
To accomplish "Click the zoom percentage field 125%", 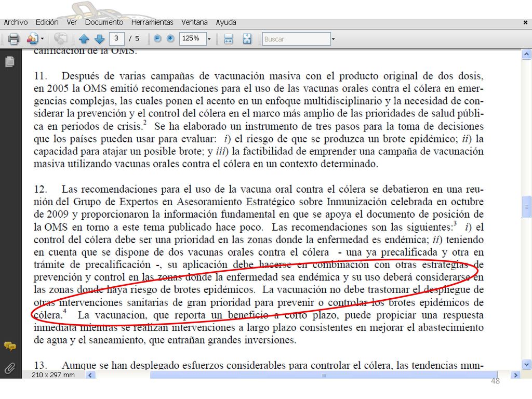I will 193,38.
